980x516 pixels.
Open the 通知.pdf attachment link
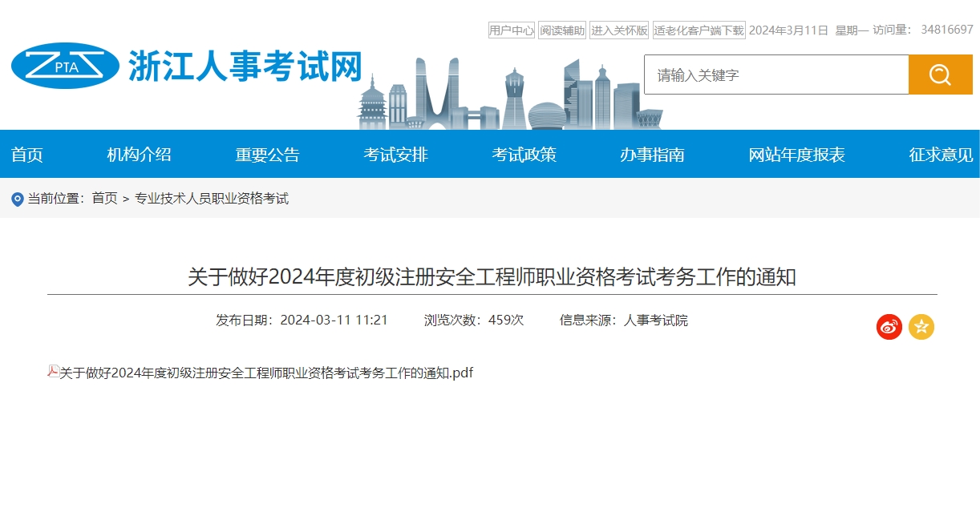coord(266,373)
